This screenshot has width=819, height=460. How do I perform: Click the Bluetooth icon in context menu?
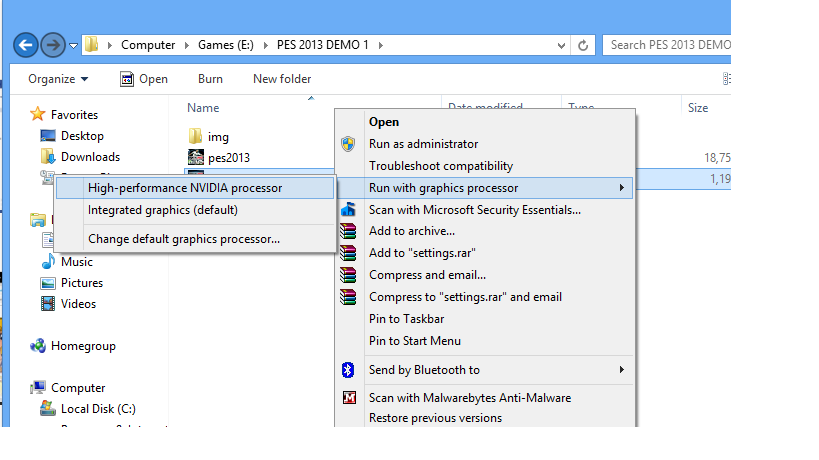coord(348,370)
